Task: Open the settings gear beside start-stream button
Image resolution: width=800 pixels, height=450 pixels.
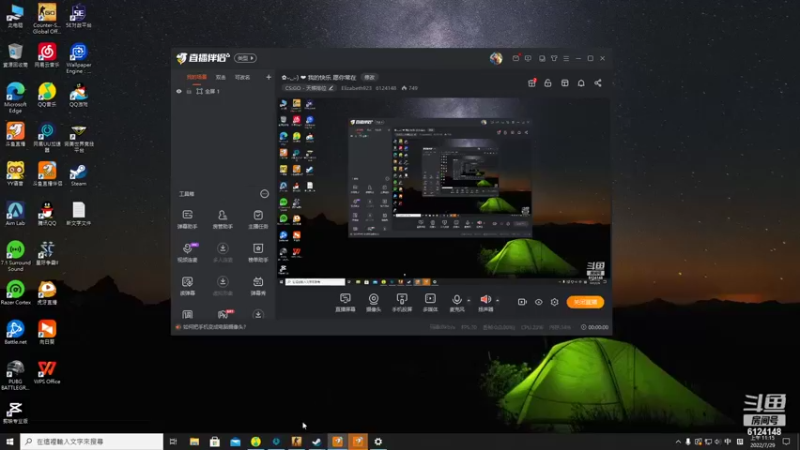Action: [x=555, y=302]
